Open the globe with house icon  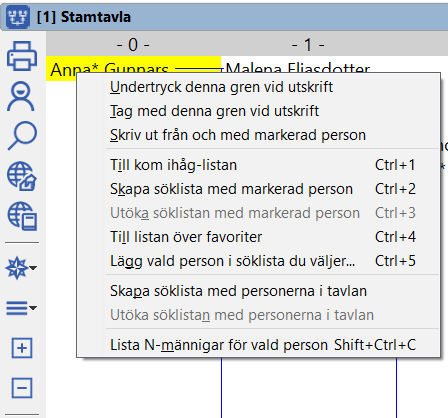[x=22, y=176]
